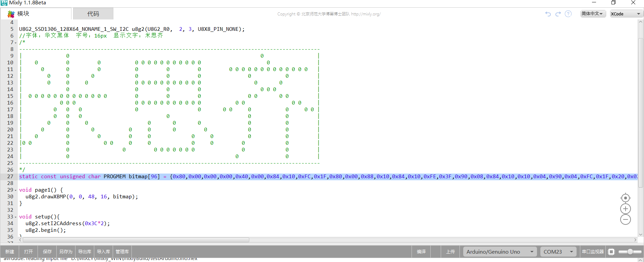644x262 pixels.
Task: Collapse setup function fold at line 33
Action: pos(15,217)
